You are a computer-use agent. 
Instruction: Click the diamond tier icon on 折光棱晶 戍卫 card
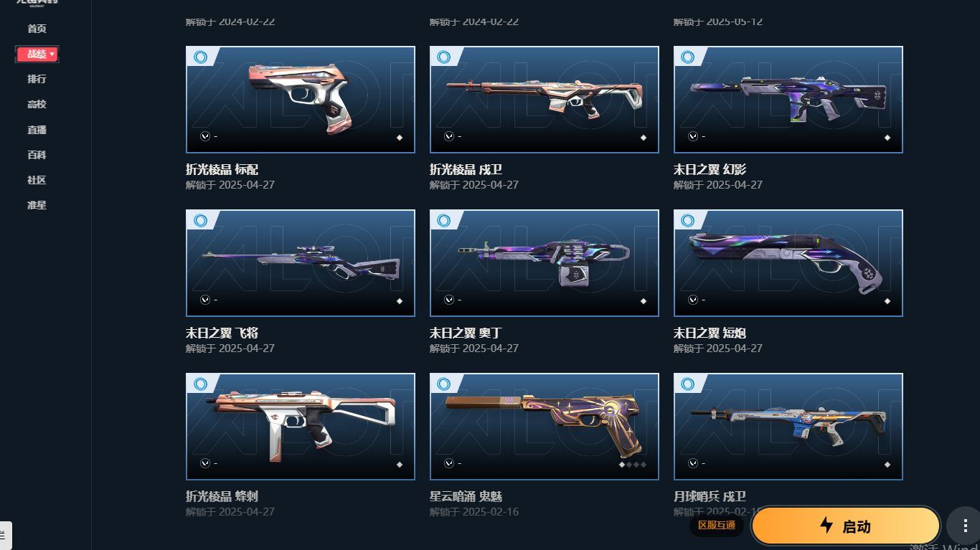click(644, 138)
